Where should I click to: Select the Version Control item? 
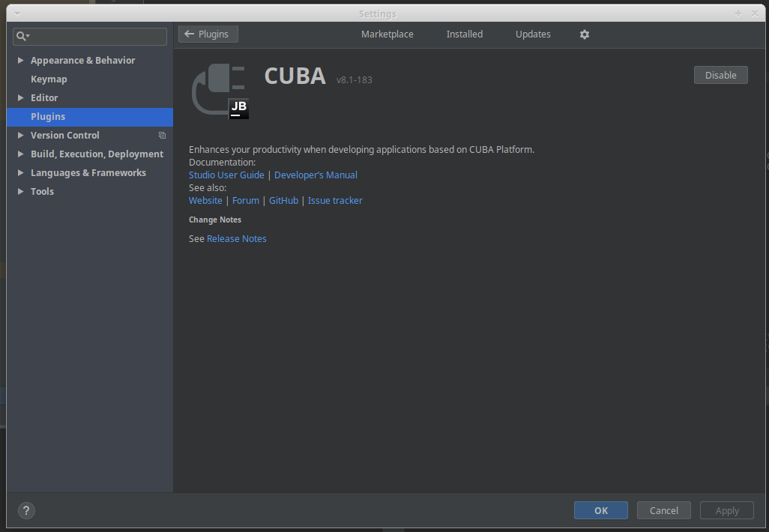coord(64,136)
